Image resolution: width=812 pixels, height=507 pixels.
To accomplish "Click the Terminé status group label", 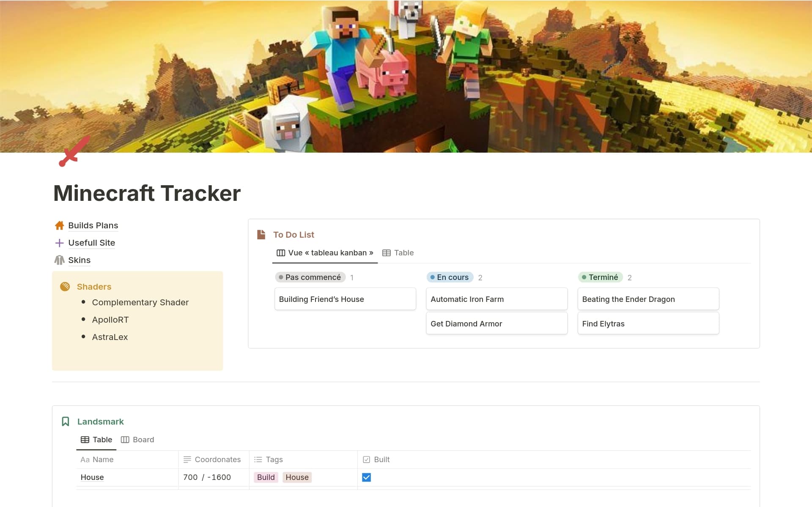I will pyautogui.click(x=600, y=277).
